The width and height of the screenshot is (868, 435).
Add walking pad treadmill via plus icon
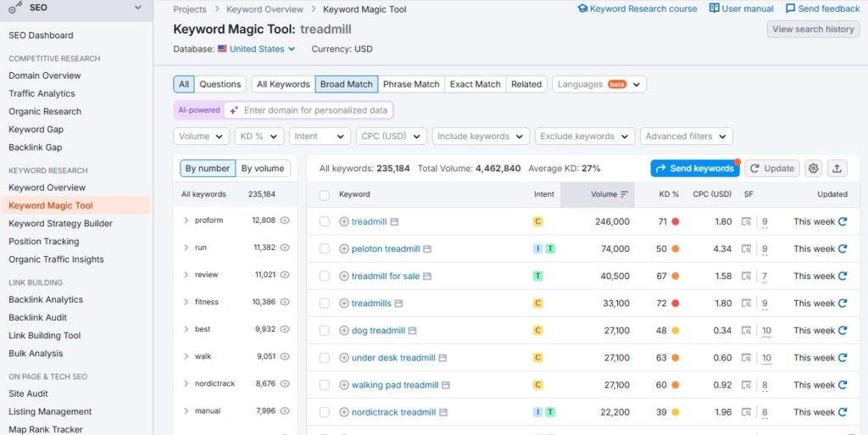(344, 385)
